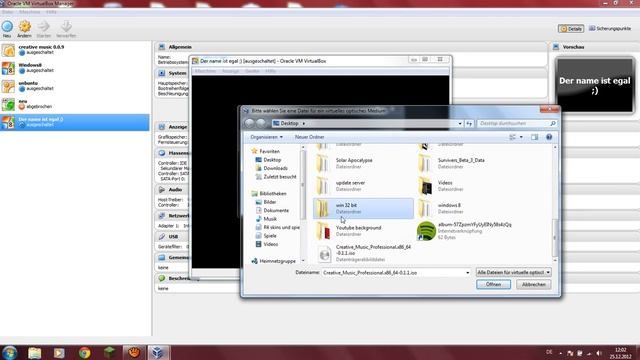Select Spiele library in sidebar

[266, 236]
